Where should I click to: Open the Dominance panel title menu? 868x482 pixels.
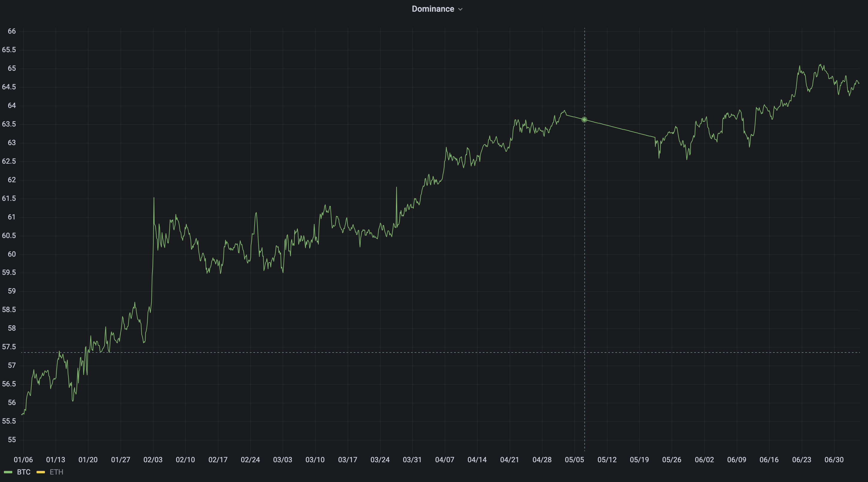point(433,9)
